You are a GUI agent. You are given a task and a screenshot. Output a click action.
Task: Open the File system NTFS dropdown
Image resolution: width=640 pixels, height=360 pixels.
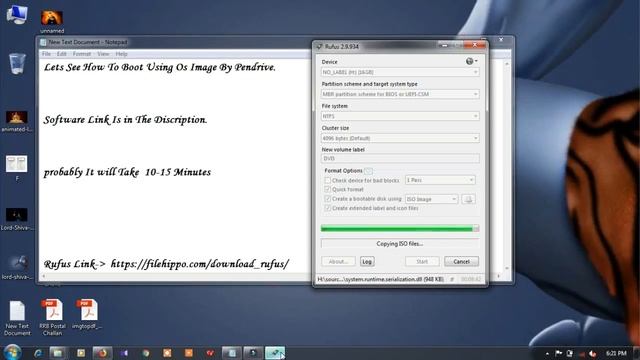400,116
